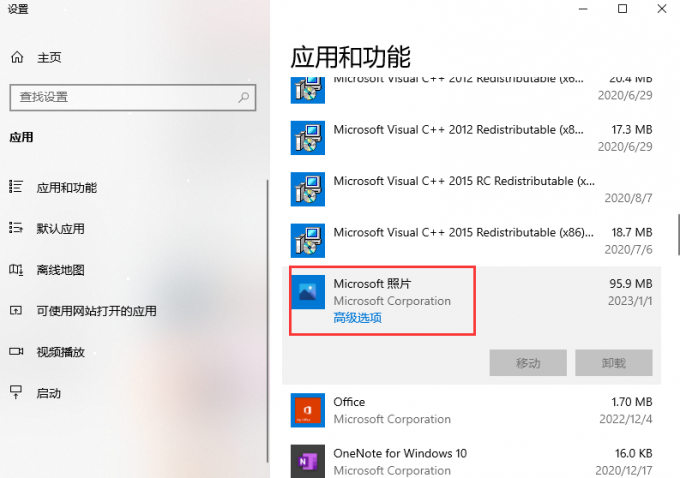Click the Microsoft 照片 app icon

[307, 292]
